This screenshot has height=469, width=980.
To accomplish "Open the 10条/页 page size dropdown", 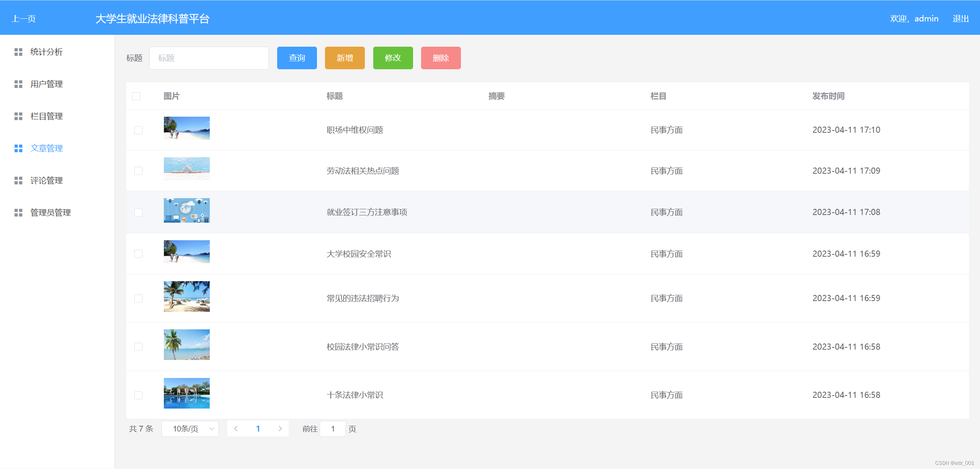I will coord(190,429).
